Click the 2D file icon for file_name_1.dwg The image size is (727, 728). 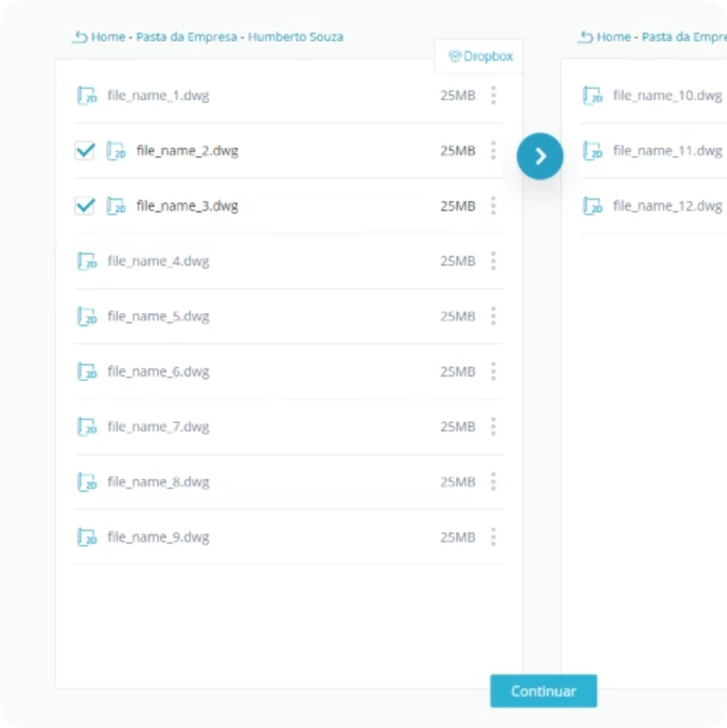87,96
